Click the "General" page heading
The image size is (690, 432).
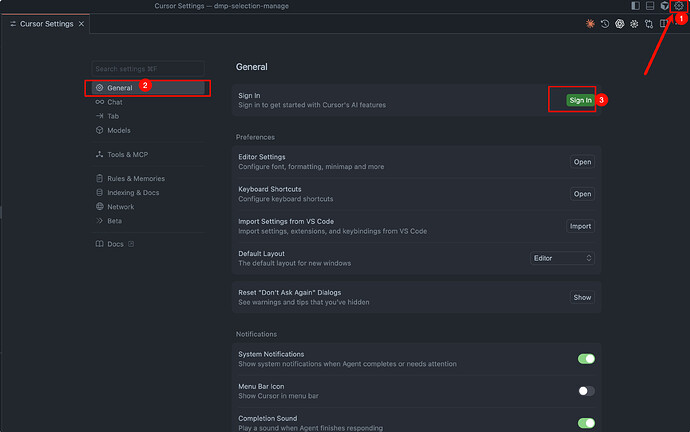[x=252, y=67]
